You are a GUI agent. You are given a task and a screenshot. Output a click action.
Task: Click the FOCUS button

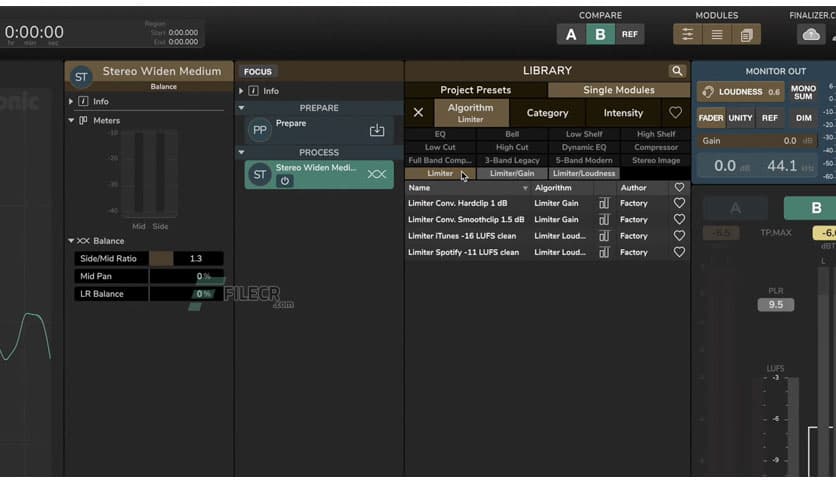coord(258,71)
